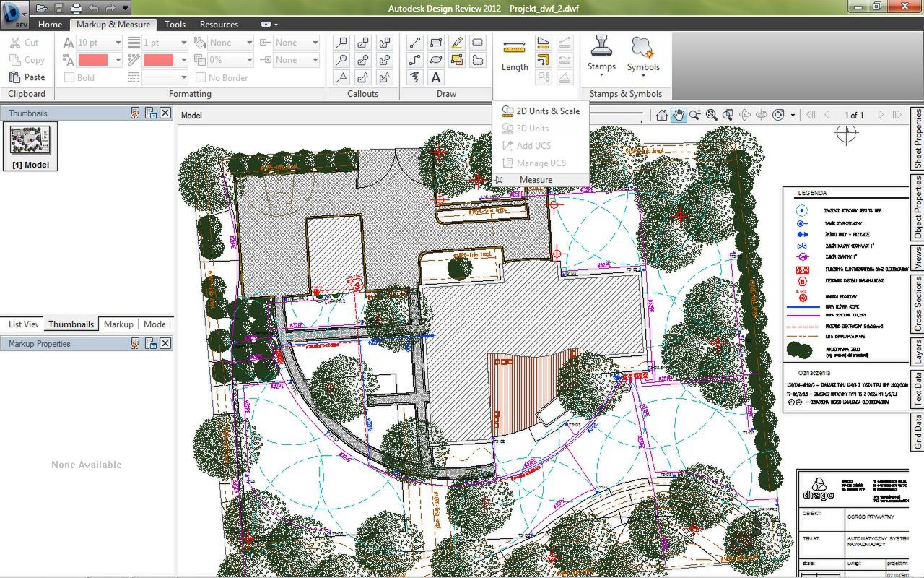Choose 2D Units & Scale from Measure menu
924x578 pixels.
point(541,111)
